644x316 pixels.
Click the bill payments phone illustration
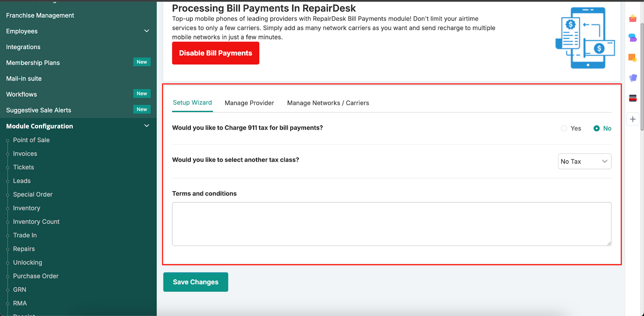tap(585, 38)
